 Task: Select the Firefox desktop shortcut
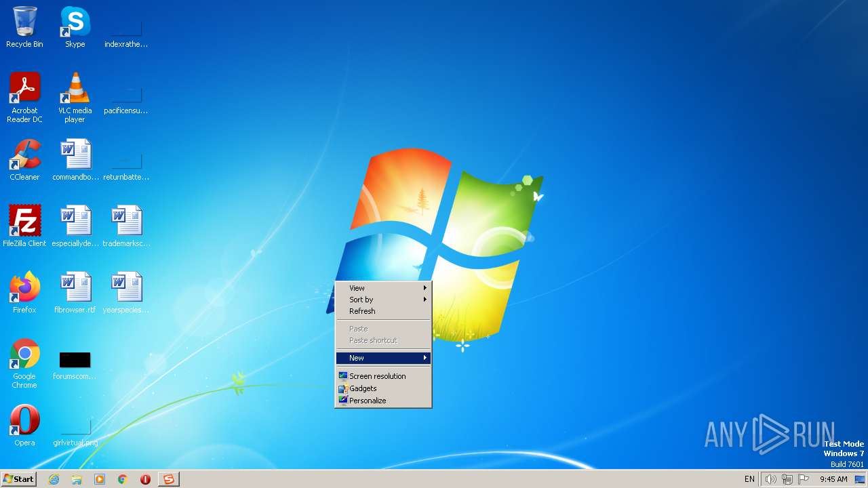click(24, 293)
